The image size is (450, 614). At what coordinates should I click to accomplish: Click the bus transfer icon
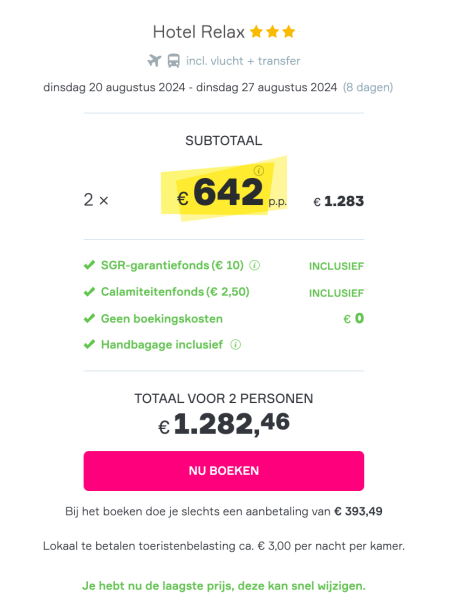[173, 61]
